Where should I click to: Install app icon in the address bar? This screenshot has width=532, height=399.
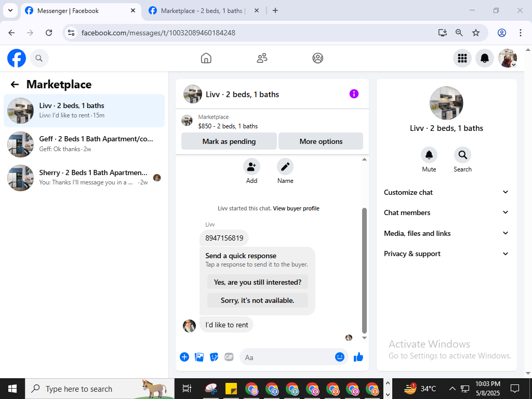pyautogui.click(x=442, y=33)
